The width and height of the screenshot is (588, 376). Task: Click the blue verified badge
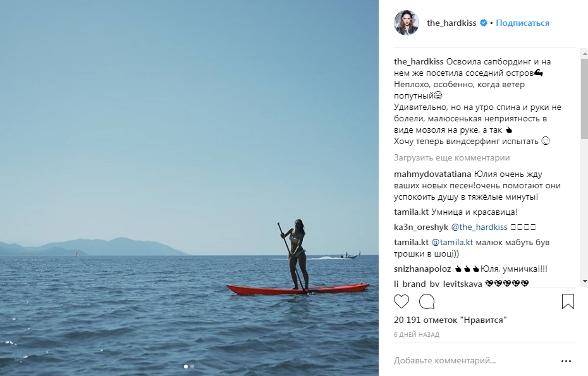tap(484, 23)
